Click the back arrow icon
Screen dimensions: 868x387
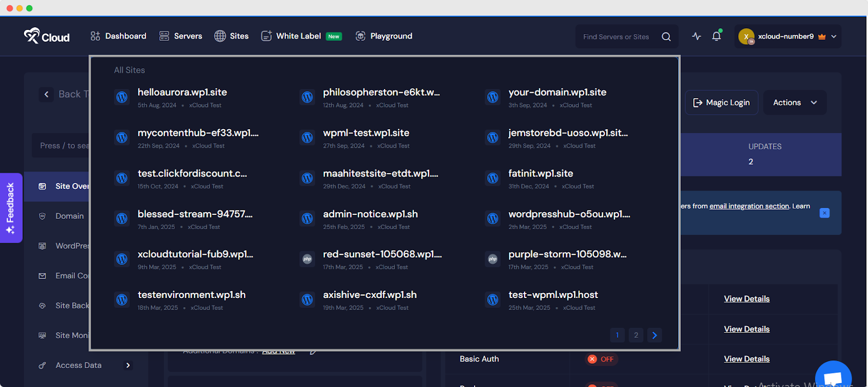click(47, 94)
